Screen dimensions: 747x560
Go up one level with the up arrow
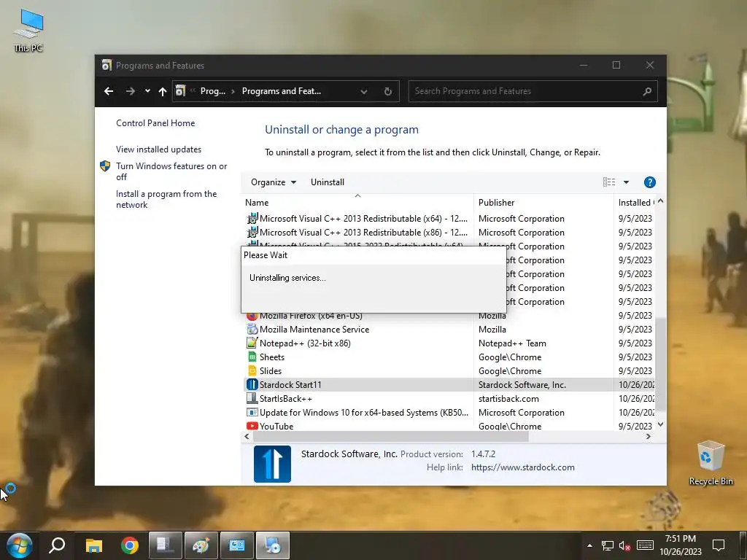click(x=163, y=91)
